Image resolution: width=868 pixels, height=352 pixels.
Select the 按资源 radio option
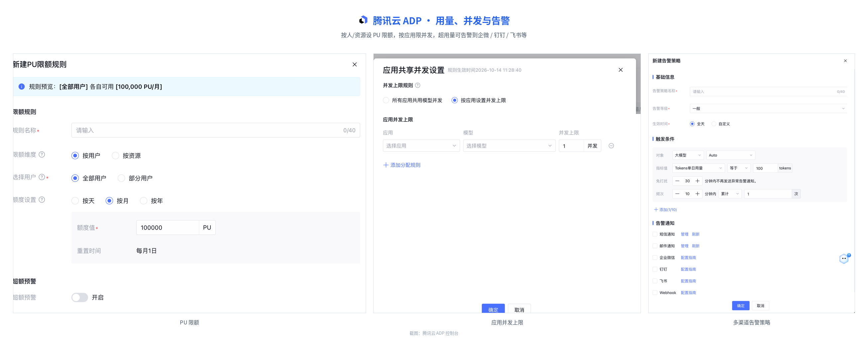point(115,155)
